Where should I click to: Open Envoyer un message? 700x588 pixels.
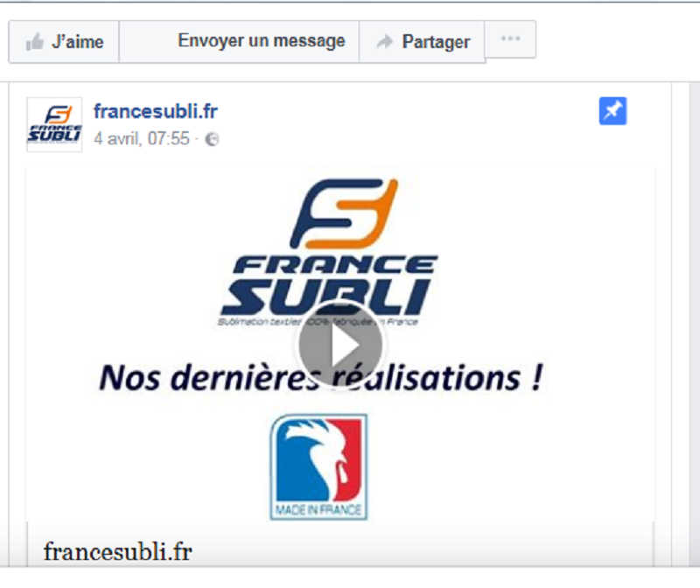(239, 41)
